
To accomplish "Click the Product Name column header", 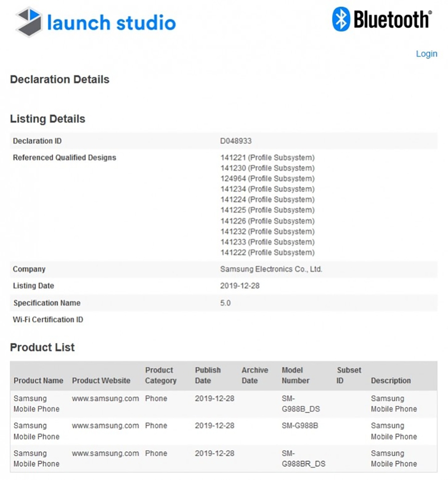I will click(38, 380).
